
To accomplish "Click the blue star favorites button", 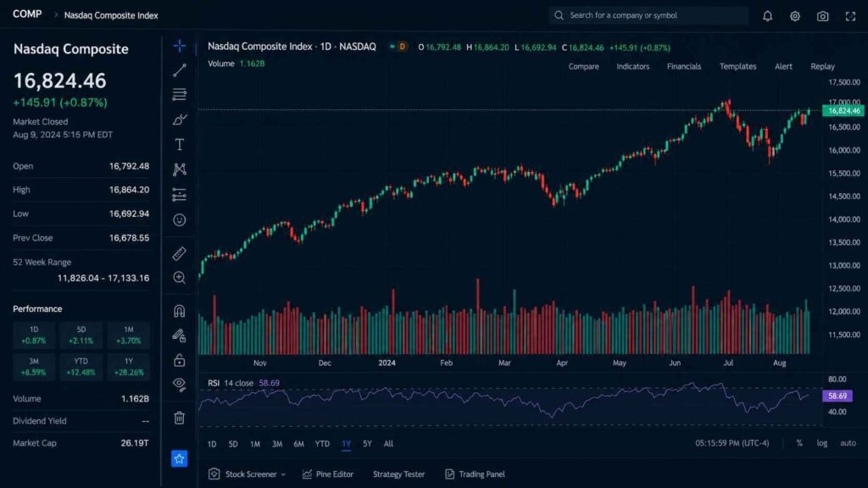I will 180,458.
